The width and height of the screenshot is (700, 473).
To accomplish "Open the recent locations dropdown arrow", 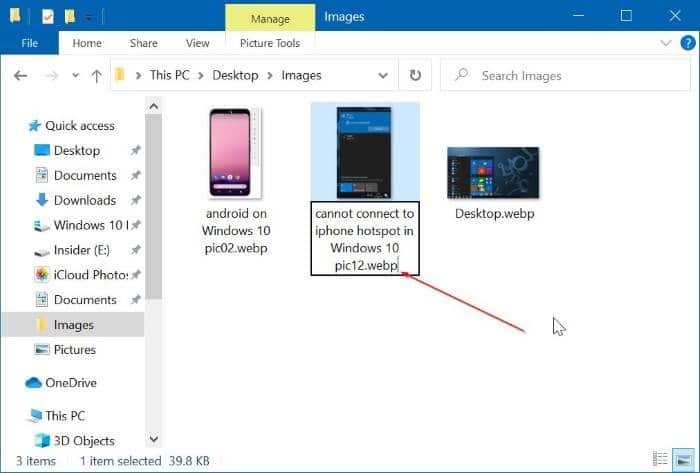I will [x=75, y=75].
